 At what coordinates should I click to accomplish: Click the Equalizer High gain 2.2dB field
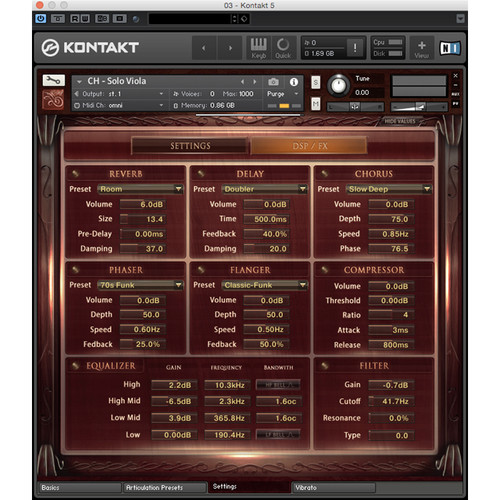[174, 385]
